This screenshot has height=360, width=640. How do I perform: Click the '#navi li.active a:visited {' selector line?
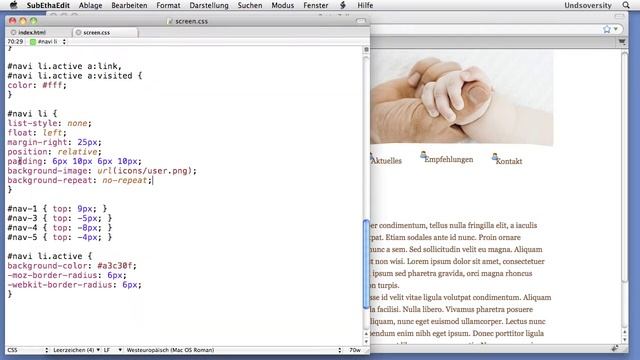74,76
